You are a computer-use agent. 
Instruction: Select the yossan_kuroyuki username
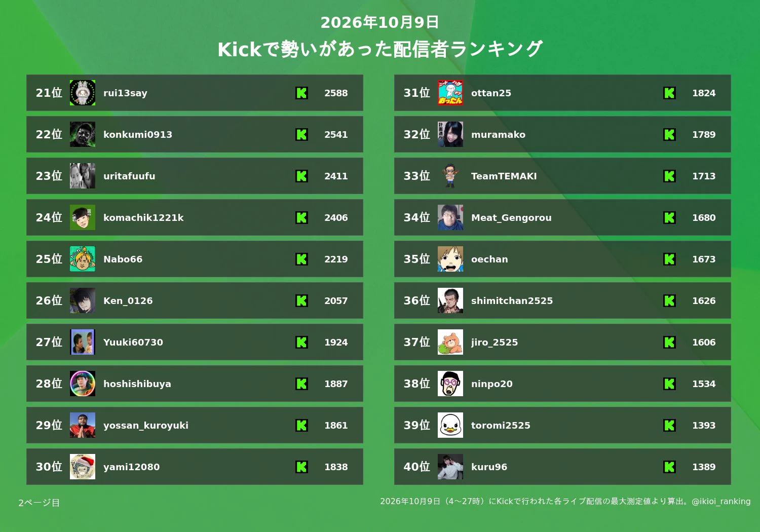click(146, 425)
